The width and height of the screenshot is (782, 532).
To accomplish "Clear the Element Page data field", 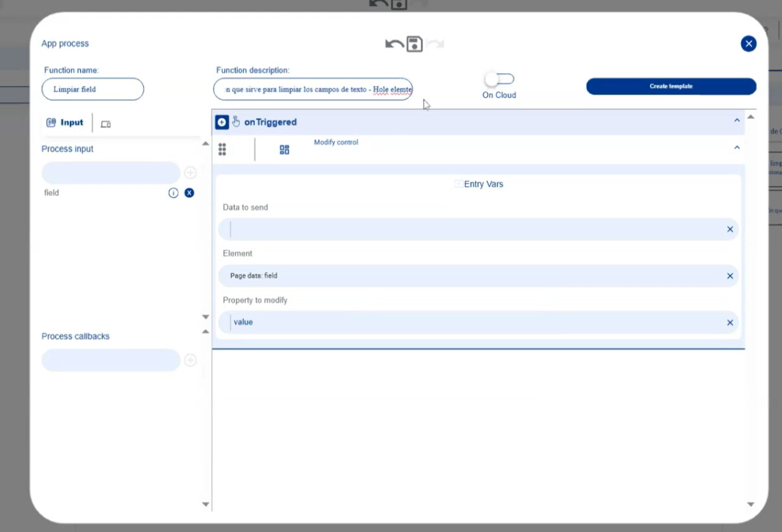I will (x=730, y=276).
